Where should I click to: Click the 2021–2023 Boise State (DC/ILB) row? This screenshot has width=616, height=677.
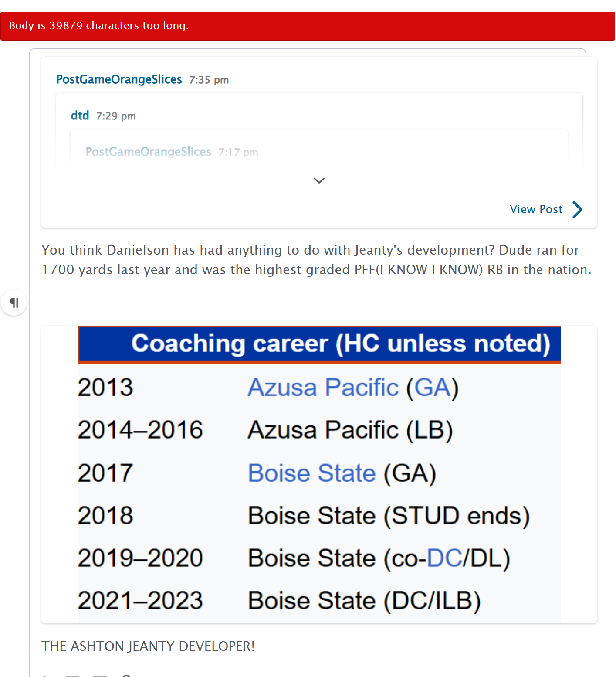coord(364,600)
